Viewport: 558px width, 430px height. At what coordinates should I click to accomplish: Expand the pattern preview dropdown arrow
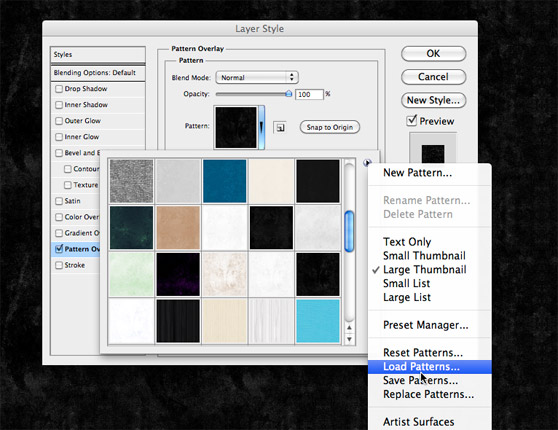tap(262, 127)
